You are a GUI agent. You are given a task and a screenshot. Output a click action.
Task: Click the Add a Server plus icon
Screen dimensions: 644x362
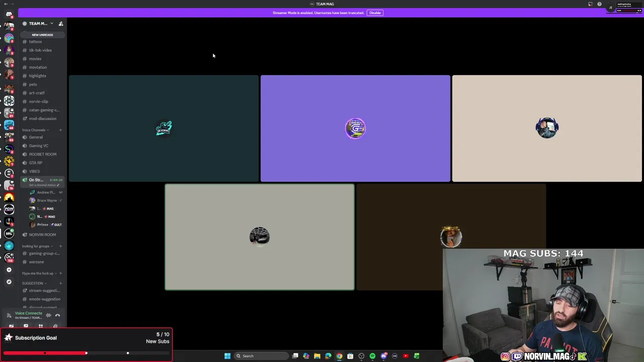[x=9, y=270]
